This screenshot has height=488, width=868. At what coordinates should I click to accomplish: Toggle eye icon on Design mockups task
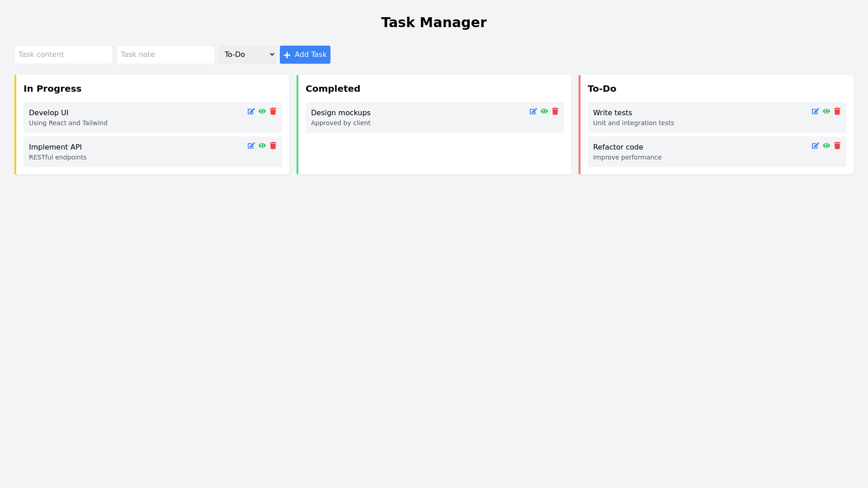(x=544, y=111)
